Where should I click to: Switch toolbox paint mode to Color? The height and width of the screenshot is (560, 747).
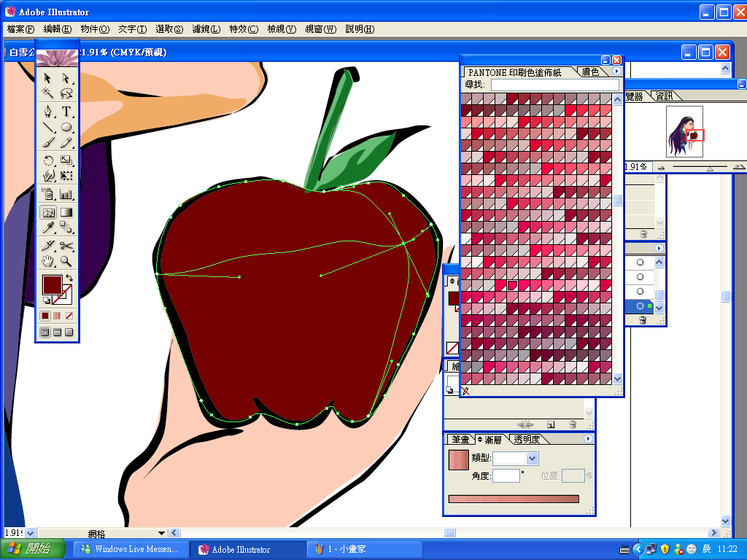coord(45,316)
